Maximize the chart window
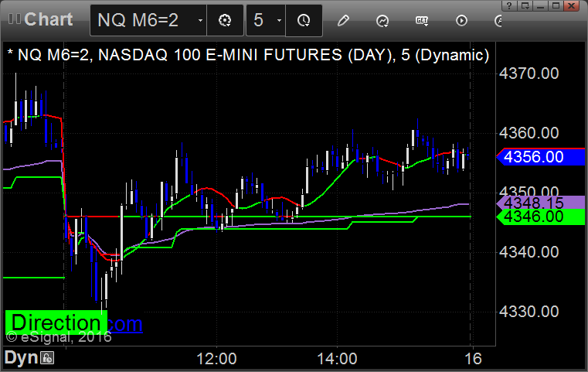 point(556,5)
